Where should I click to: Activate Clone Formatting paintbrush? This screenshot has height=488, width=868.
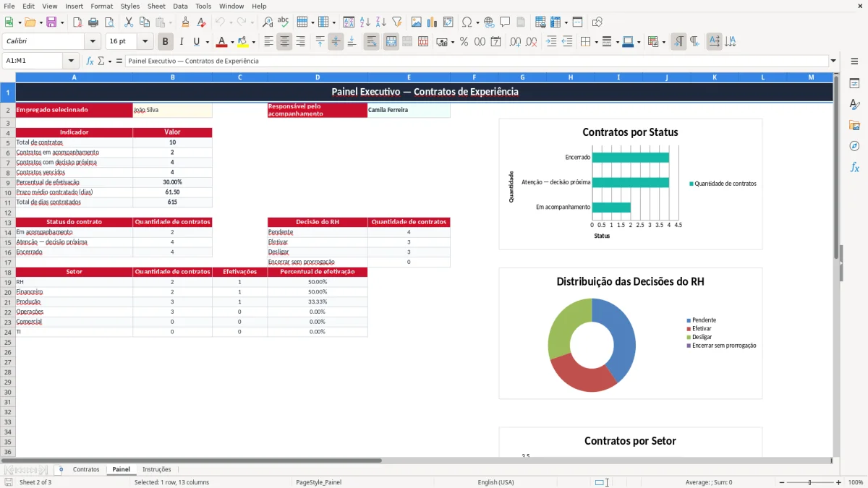(x=185, y=22)
